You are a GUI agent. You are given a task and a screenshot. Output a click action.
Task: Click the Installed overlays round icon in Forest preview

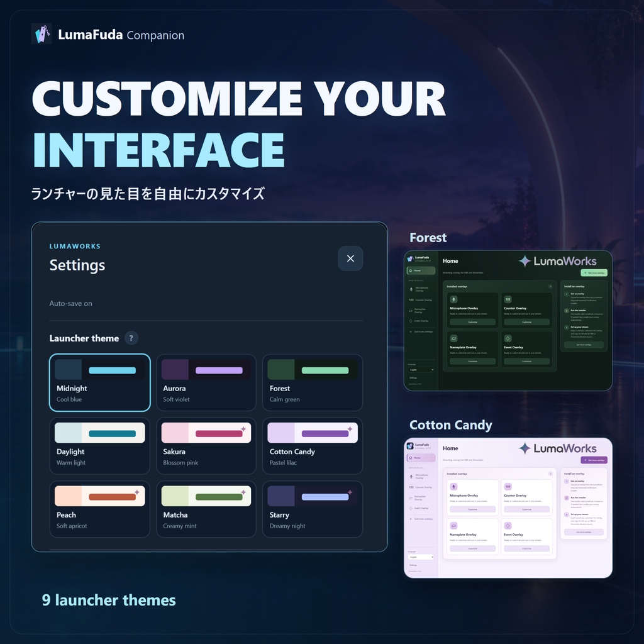tap(550, 286)
